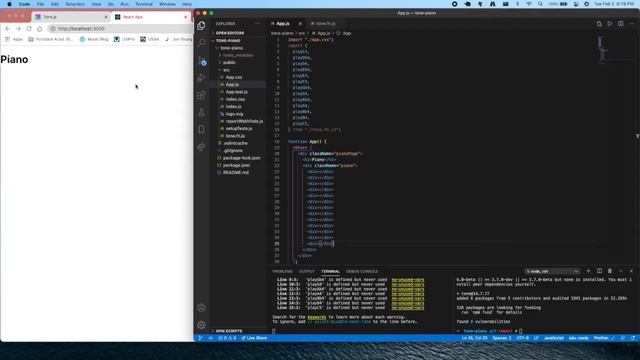Click the run icon in editor toolbar
The height and width of the screenshot is (360, 640).
pos(609,24)
